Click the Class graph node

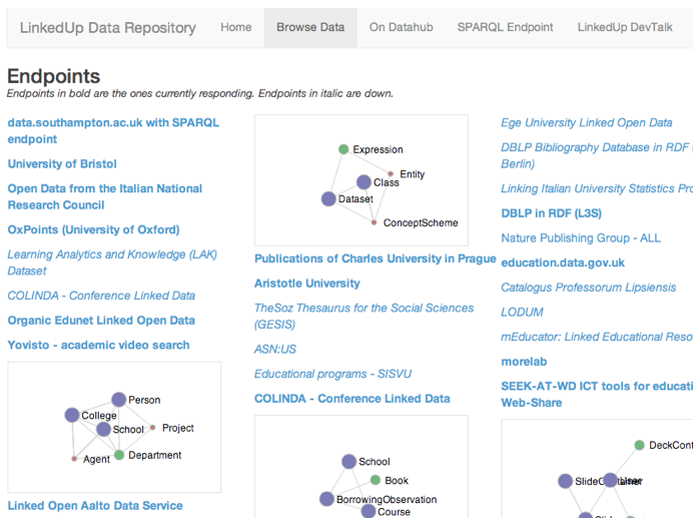364,182
